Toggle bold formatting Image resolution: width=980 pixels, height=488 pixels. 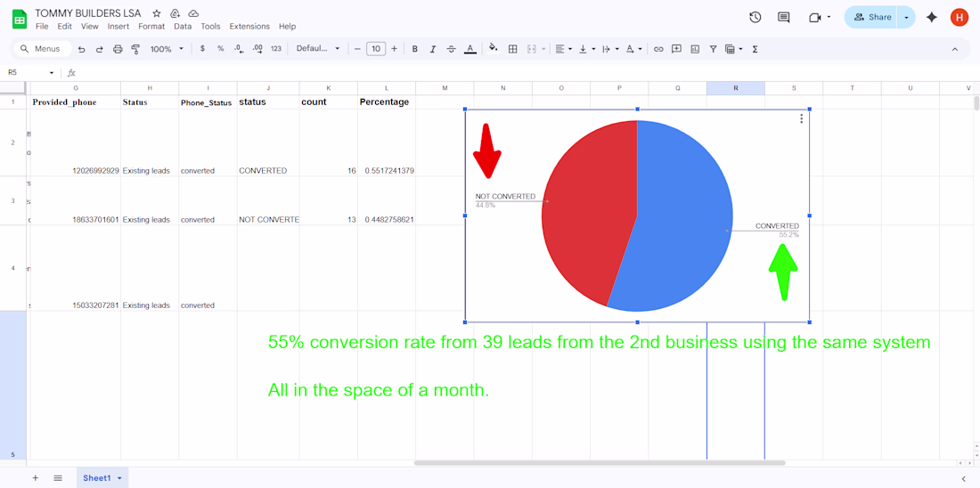[414, 49]
